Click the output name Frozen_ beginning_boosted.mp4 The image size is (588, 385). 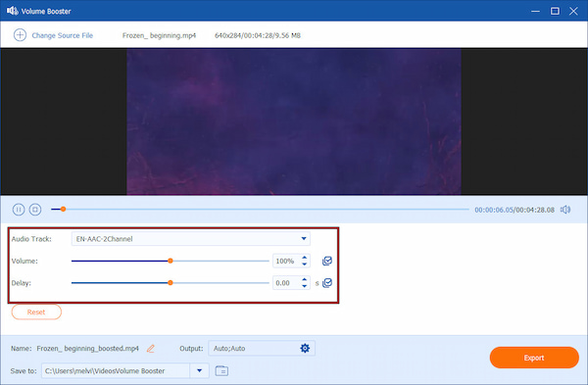tap(88, 349)
